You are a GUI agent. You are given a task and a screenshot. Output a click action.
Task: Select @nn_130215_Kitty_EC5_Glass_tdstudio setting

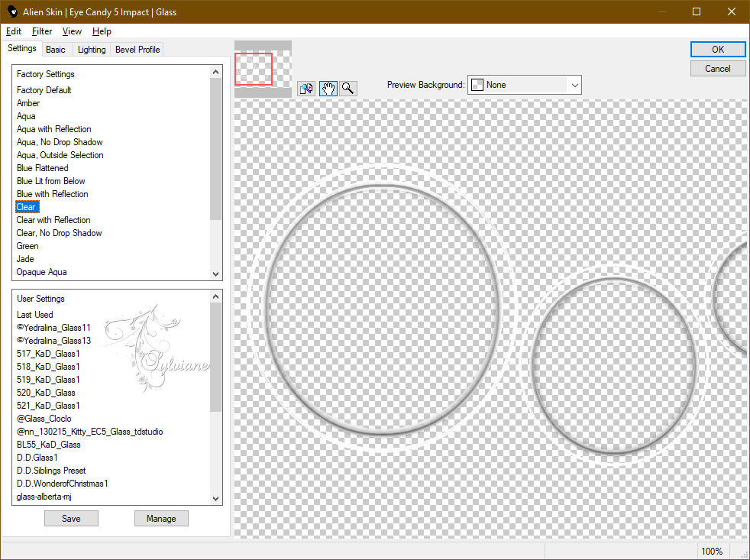click(90, 432)
